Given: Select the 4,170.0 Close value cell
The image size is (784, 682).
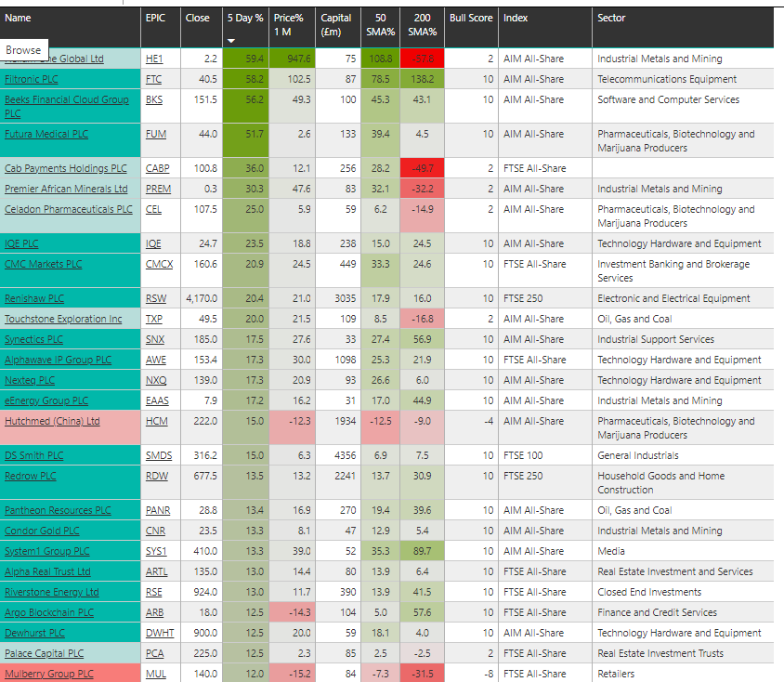Looking at the screenshot, I should (x=202, y=298).
